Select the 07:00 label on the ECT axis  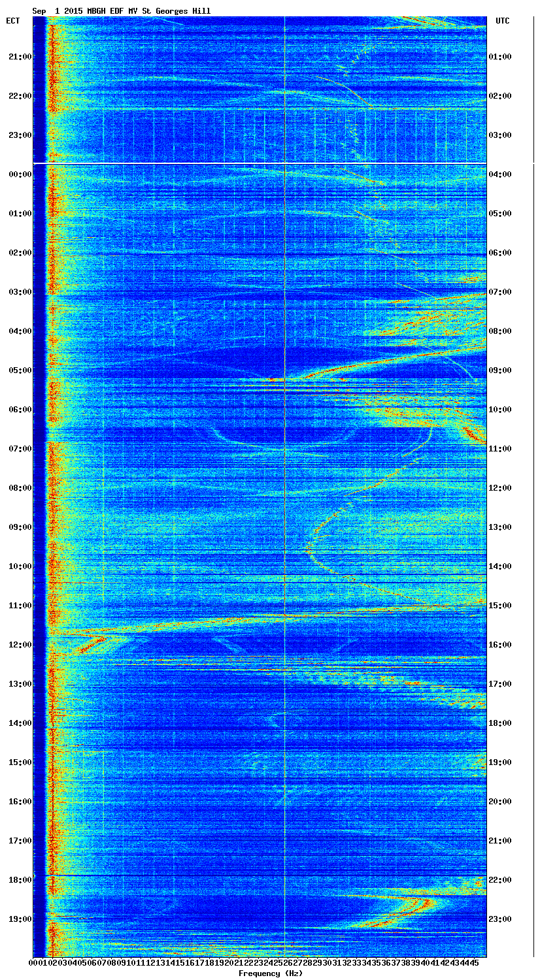click(x=19, y=449)
